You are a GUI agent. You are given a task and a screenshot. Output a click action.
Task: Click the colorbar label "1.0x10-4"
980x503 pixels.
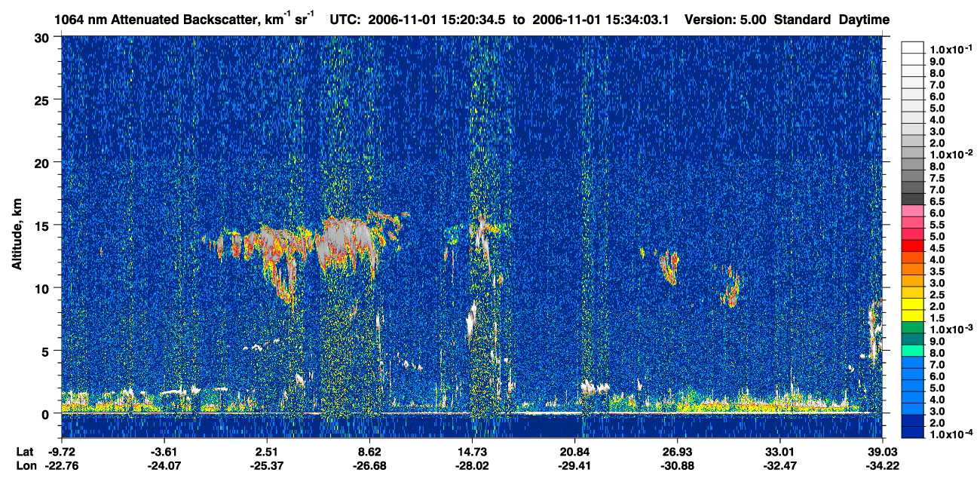(x=951, y=435)
